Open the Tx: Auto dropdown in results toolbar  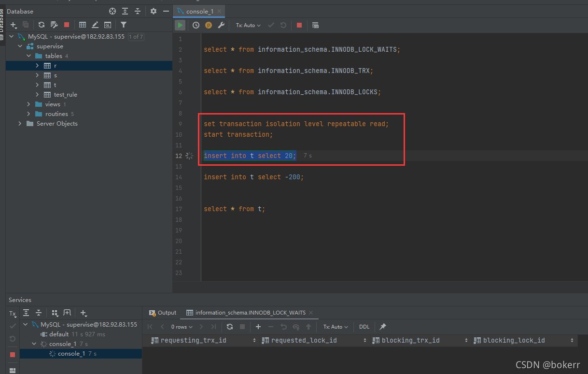tap(336, 327)
